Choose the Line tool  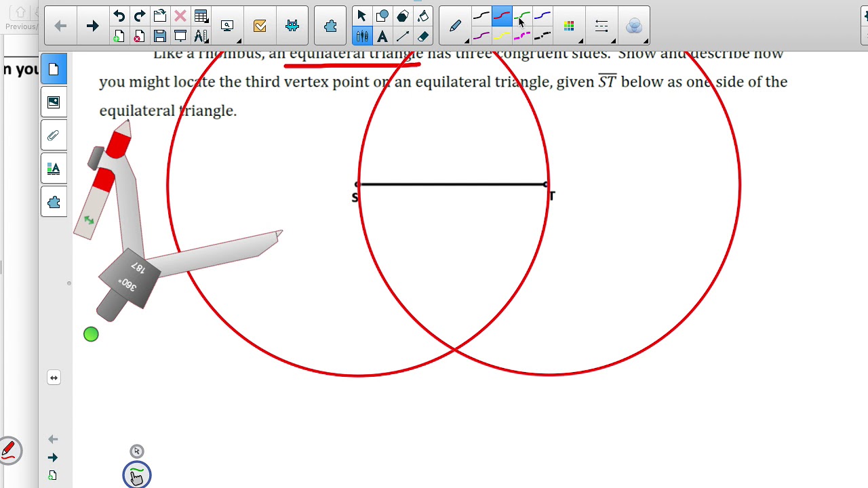pos(403,36)
